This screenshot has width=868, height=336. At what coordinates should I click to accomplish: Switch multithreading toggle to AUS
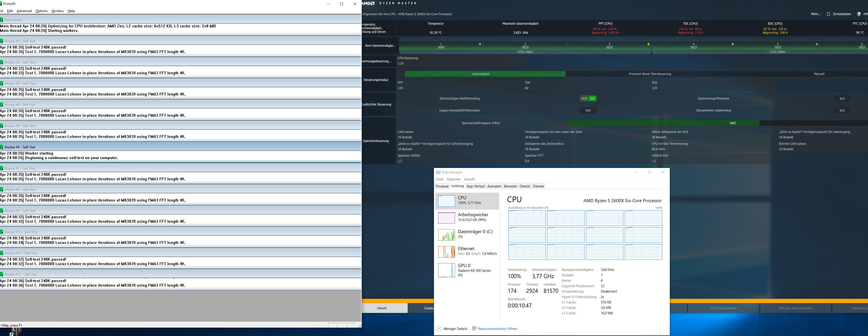pyautogui.click(x=584, y=98)
